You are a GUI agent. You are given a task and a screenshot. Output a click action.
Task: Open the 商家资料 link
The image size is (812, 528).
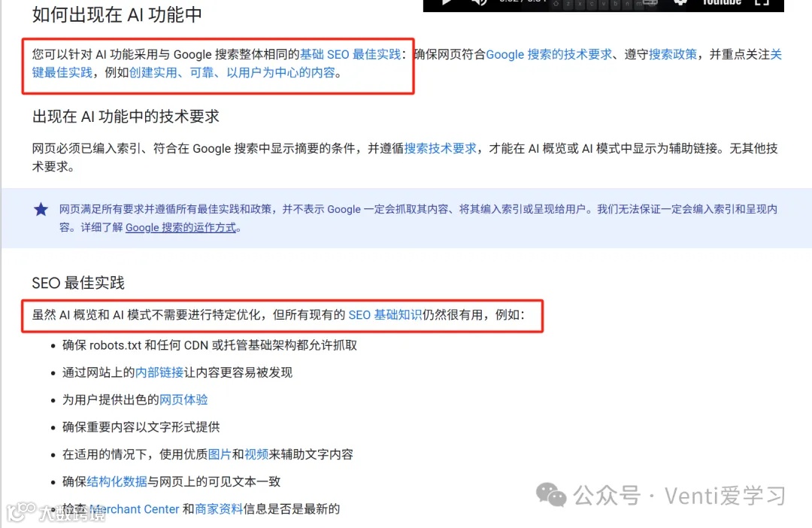219,509
